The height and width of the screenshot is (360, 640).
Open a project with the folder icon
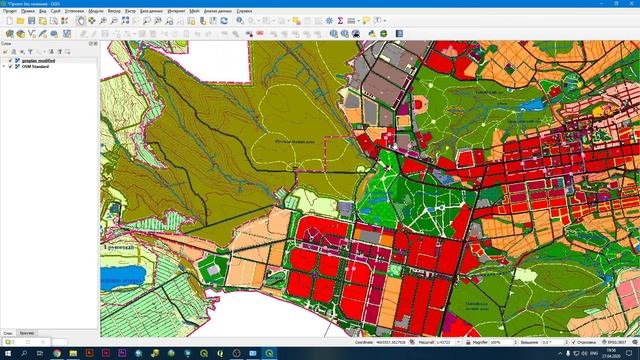pos(20,21)
